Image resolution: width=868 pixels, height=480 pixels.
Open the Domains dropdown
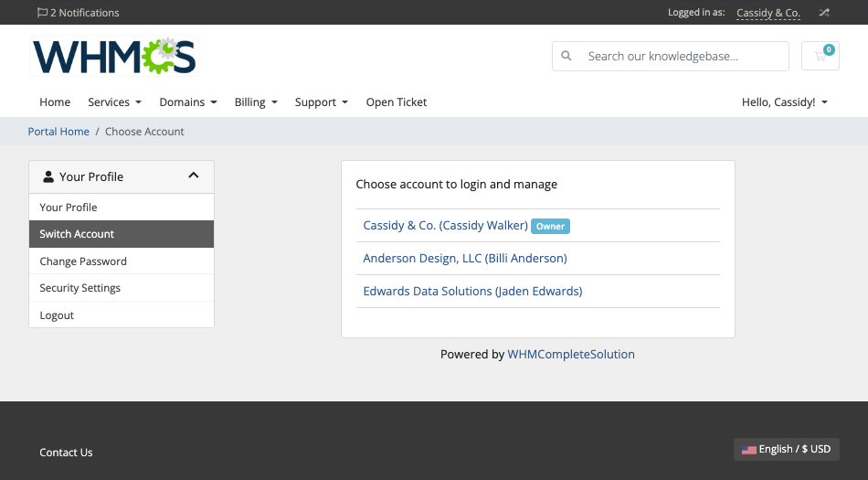point(188,101)
